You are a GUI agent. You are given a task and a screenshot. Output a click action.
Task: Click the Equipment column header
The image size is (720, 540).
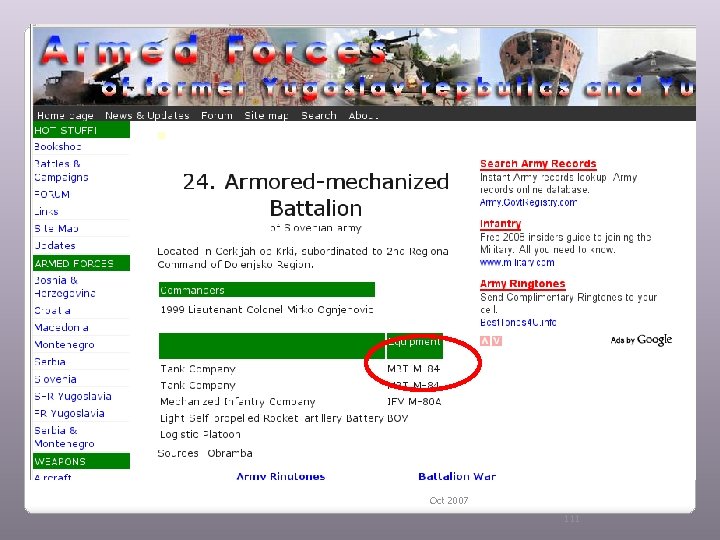[415, 346]
